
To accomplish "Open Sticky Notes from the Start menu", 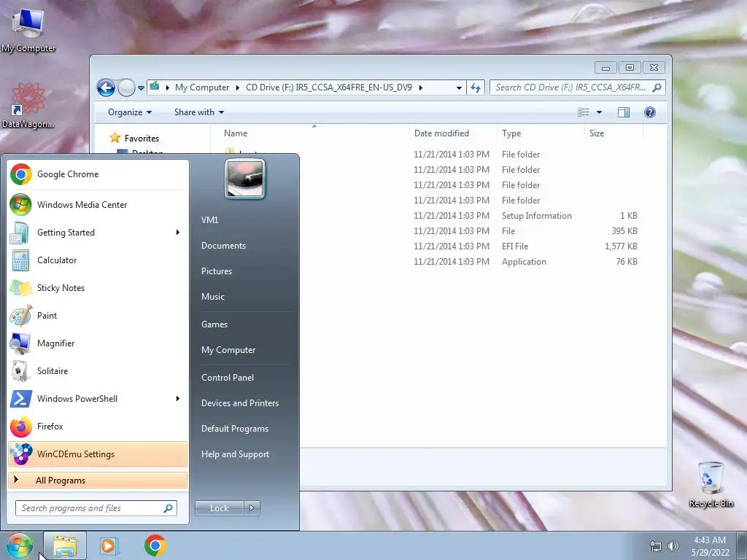I will pyautogui.click(x=98, y=287).
